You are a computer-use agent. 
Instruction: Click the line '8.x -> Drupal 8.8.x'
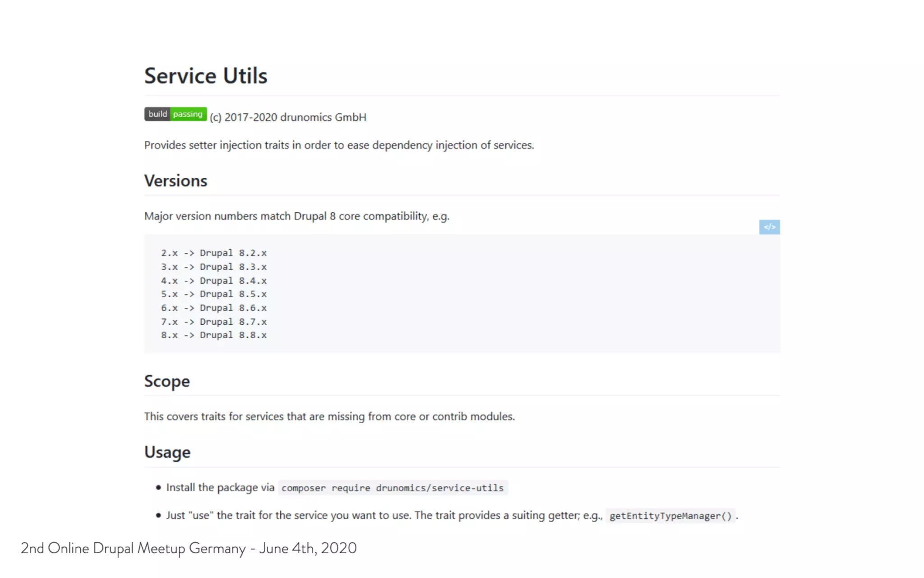214,335
